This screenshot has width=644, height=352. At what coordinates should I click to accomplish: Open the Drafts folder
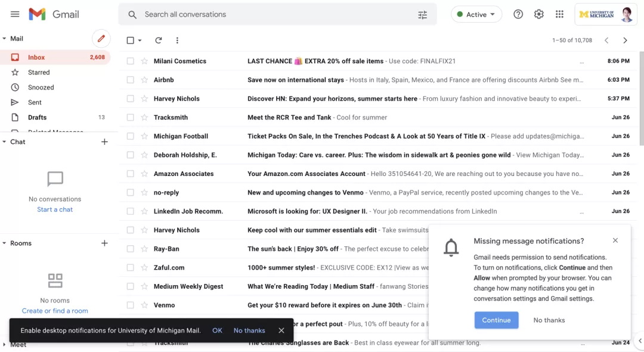click(55, 118)
